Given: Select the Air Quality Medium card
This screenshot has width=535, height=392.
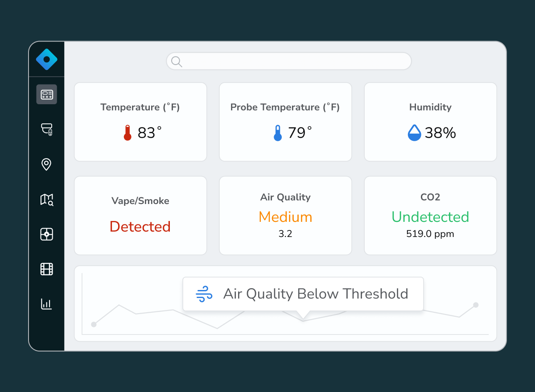Looking at the screenshot, I should [285, 216].
